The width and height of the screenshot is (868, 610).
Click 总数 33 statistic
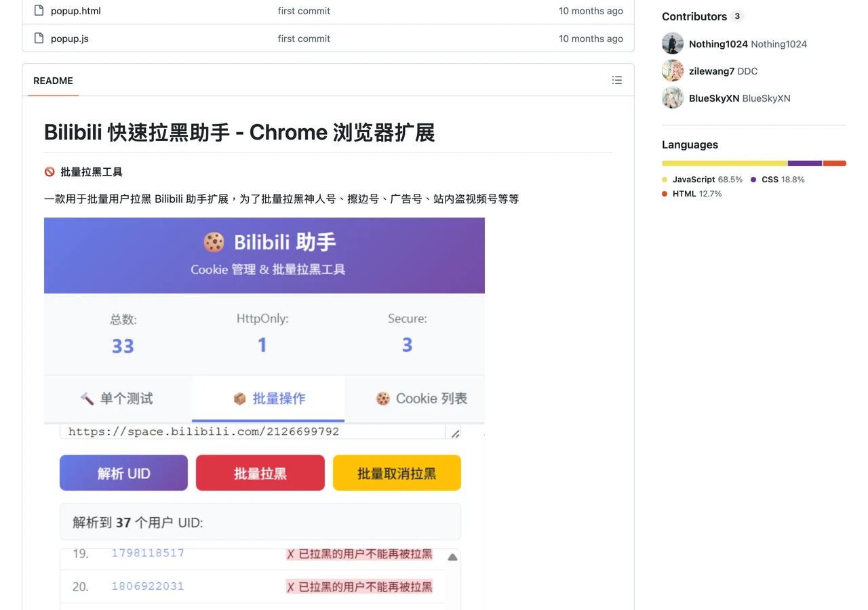(123, 334)
